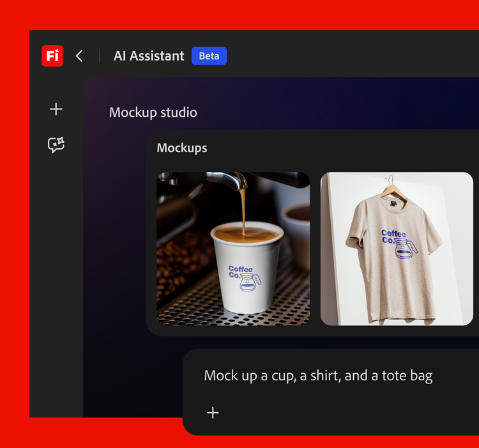Click the plus icon below the prompt text
The width and height of the screenshot is (479, 448).
213,413
